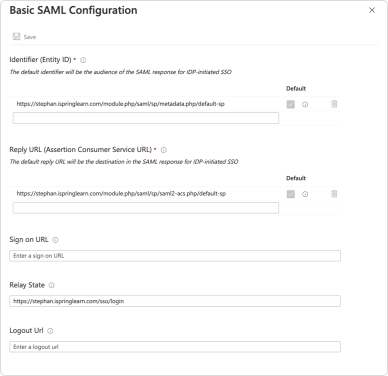Click the empty reply URL input field
This screenshot has height=376, width=388.
[x=146, y=208]
